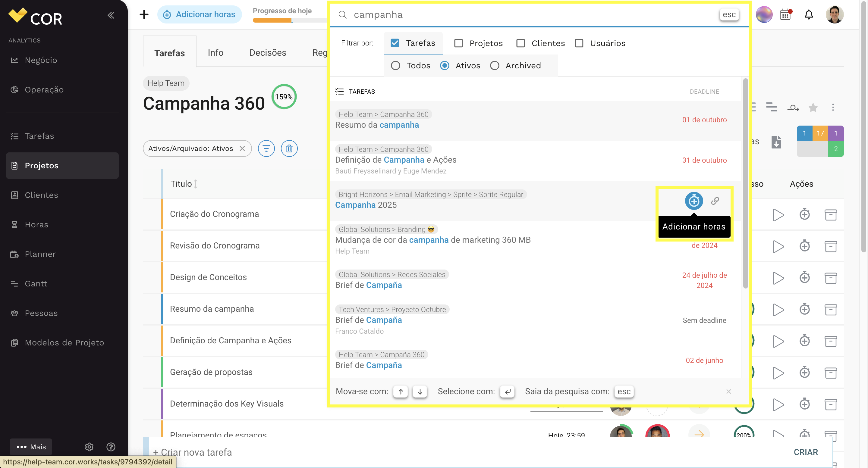Screen dimensions: 868x468
Task: Dismiss the search keyboard hints with X
Action: [728, 392]
